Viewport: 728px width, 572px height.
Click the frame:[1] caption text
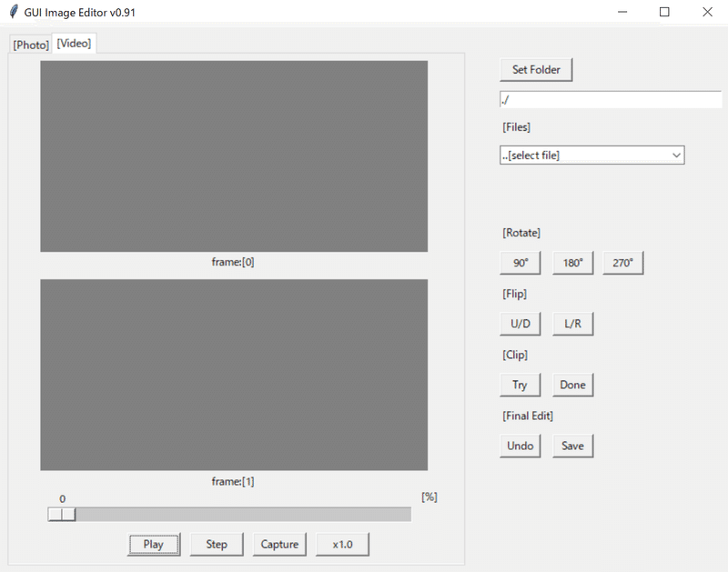(x=233, y=482)
